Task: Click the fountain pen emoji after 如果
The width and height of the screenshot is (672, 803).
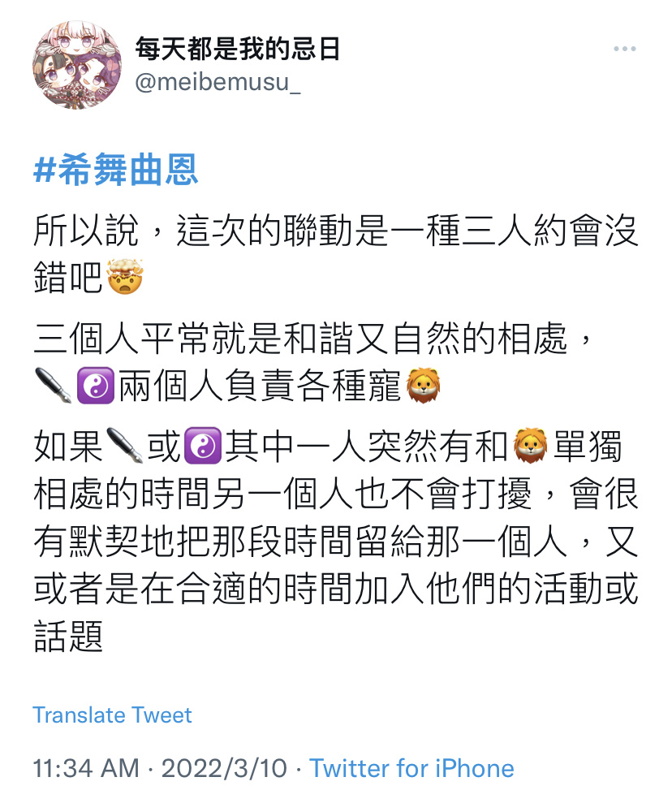Action: click(x=124, y=446)
